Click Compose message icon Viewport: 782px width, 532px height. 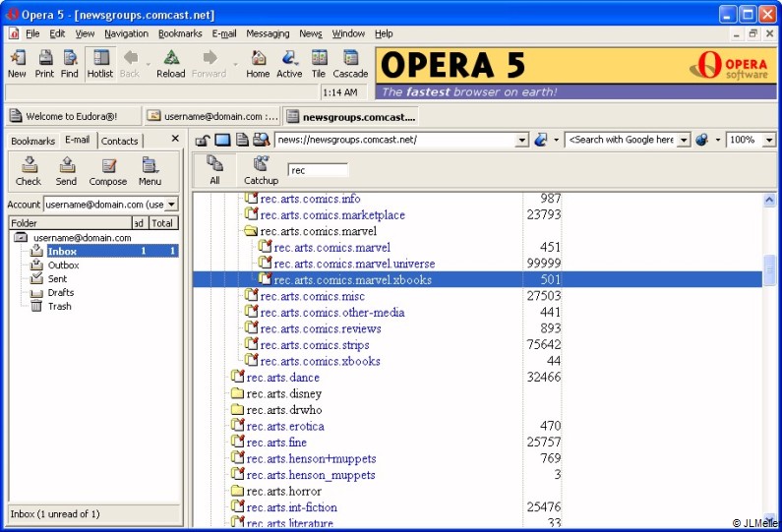click(108, 171)
